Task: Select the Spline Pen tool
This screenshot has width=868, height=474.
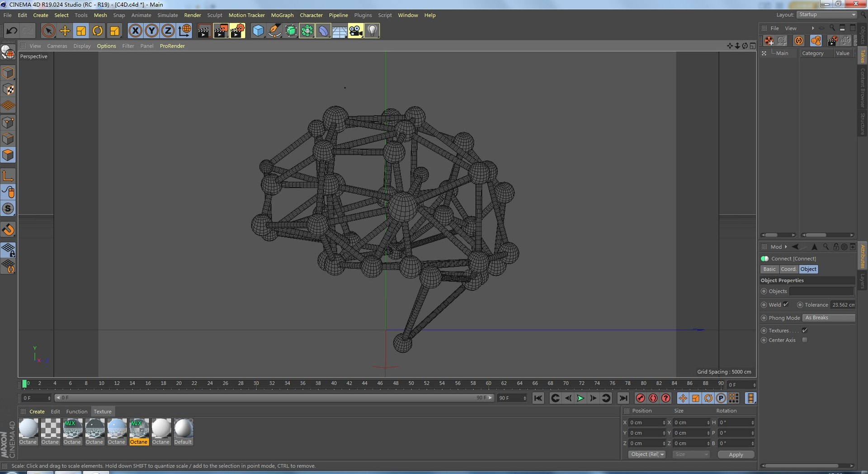Action: pos(274,31)
